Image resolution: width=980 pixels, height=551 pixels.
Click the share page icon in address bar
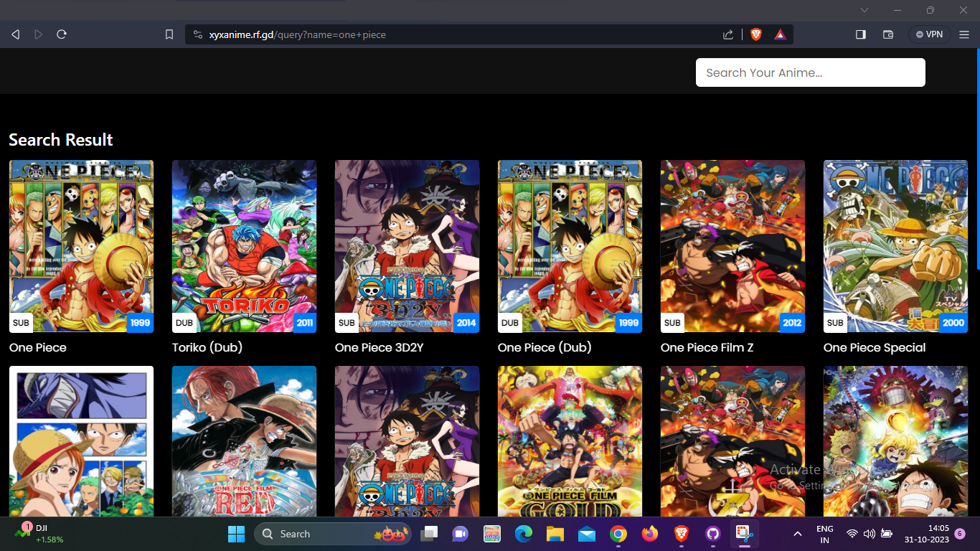click(728, 34)
